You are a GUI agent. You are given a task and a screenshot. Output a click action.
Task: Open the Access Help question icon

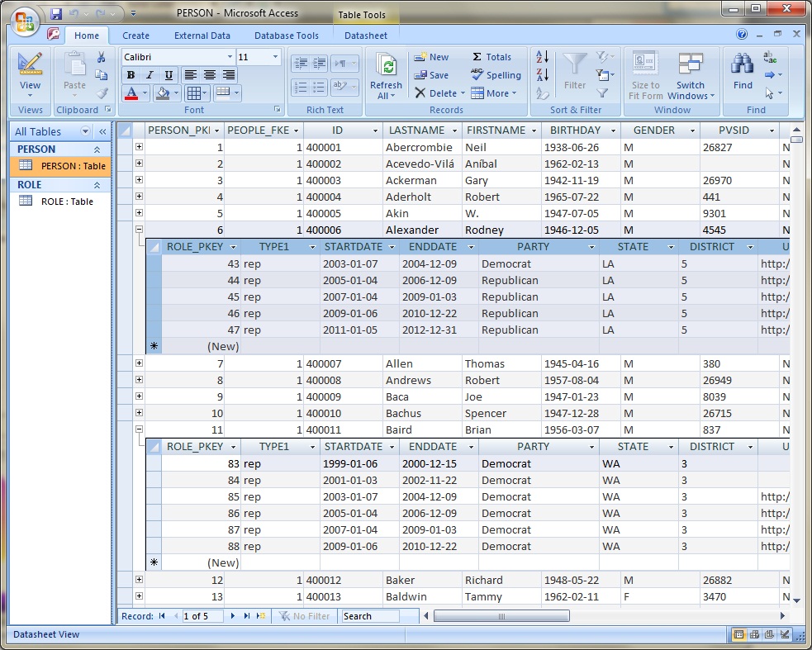pyautogui.click(x=742, y=35)
